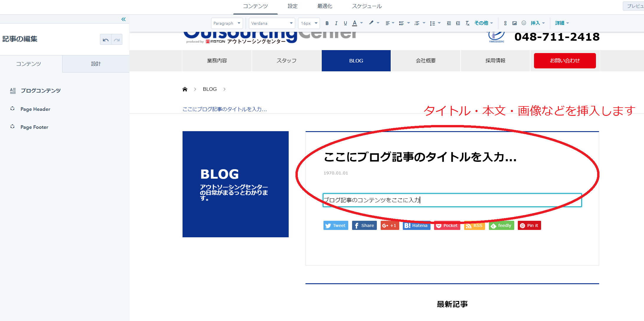Click the 1970.01.01 date text
This screenshot has width=644, height=321.
336,173
